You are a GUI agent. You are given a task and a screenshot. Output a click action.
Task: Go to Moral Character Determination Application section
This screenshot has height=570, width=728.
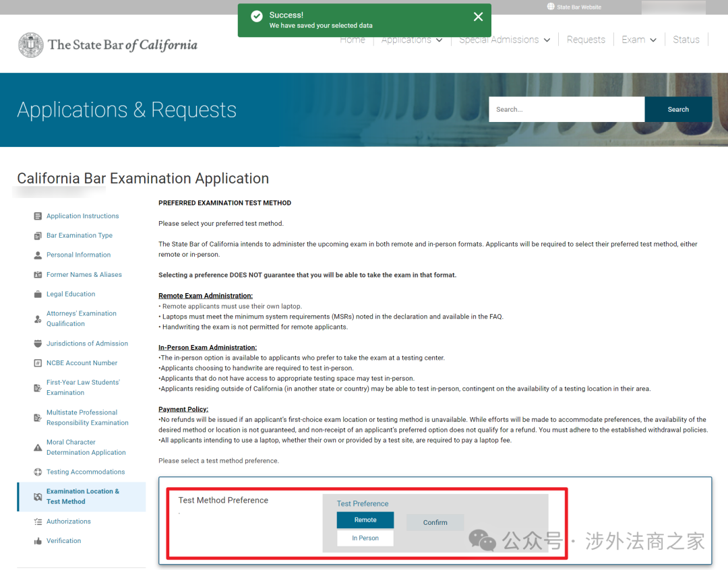[86, 447]
